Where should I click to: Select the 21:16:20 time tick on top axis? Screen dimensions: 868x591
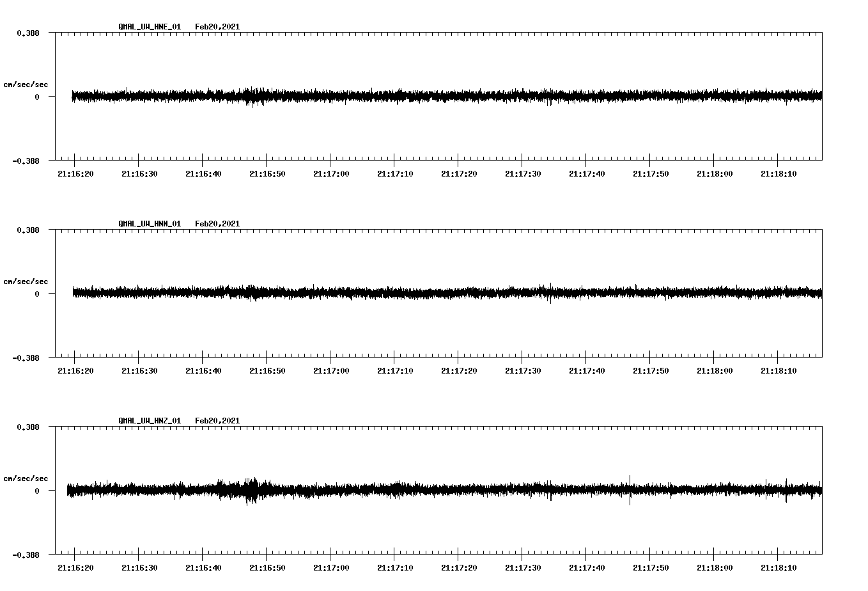point(75,173)
